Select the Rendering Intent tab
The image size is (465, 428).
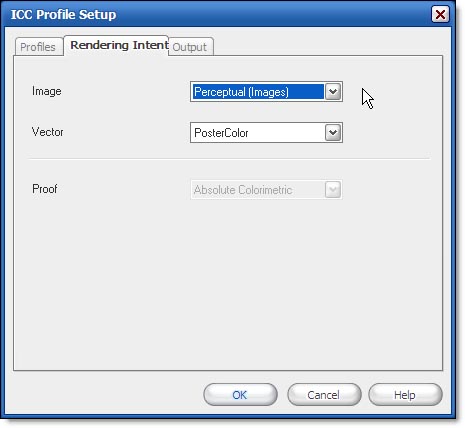point(117,45)
